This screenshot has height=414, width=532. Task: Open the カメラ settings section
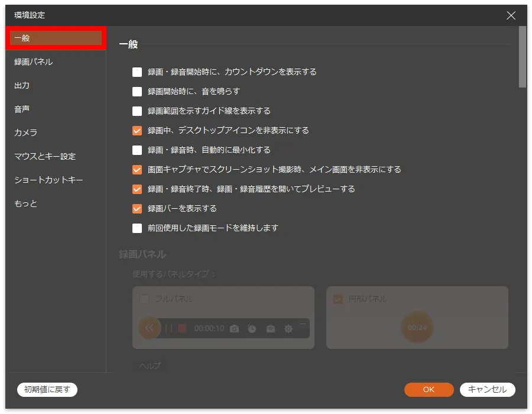point(26,132)
